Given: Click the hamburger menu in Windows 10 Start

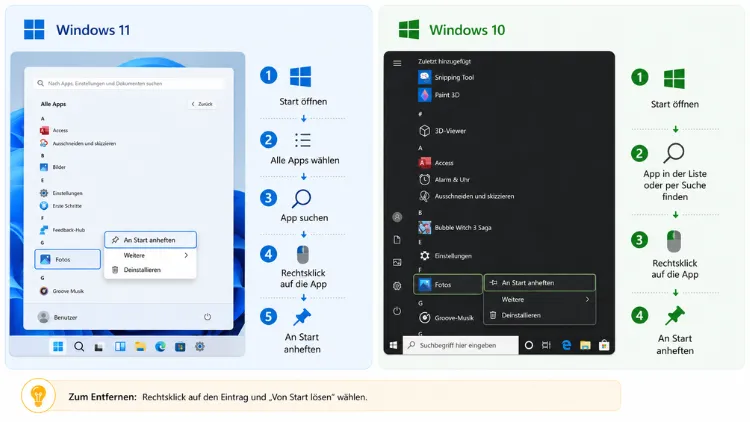Looking at the screenshot, I should pyautogui.click(x=397, y=63).
